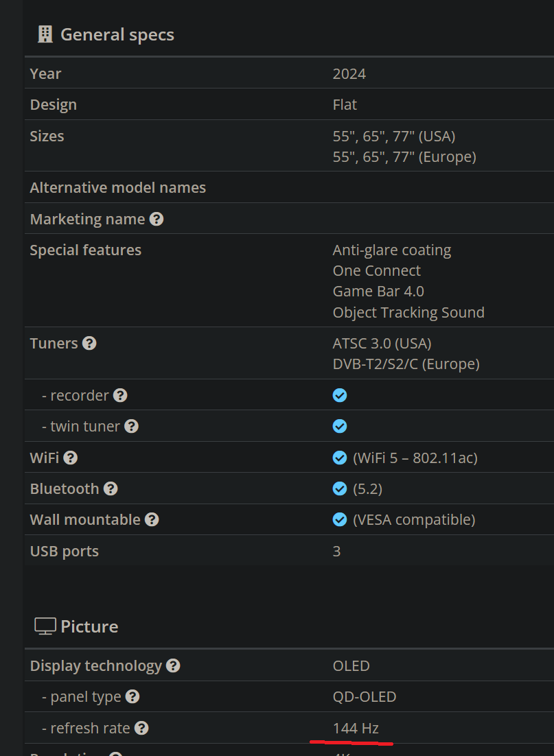Click the Display technology help icon
The width and height of the screenshot is (554, 756).
pos(173,665)
